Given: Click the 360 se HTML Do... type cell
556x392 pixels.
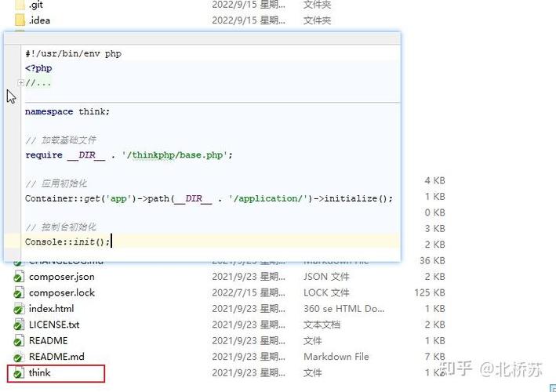Looking at the screenshot, I should click(343, 309).
